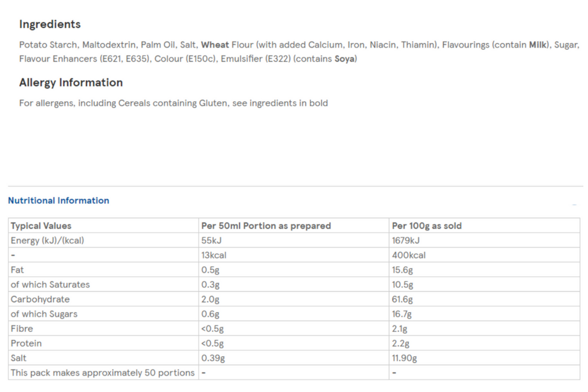The height and width of the screenshot is (392, 588).
Task: Click the Allergy Information heading
Action: click(x=71, y=83)
